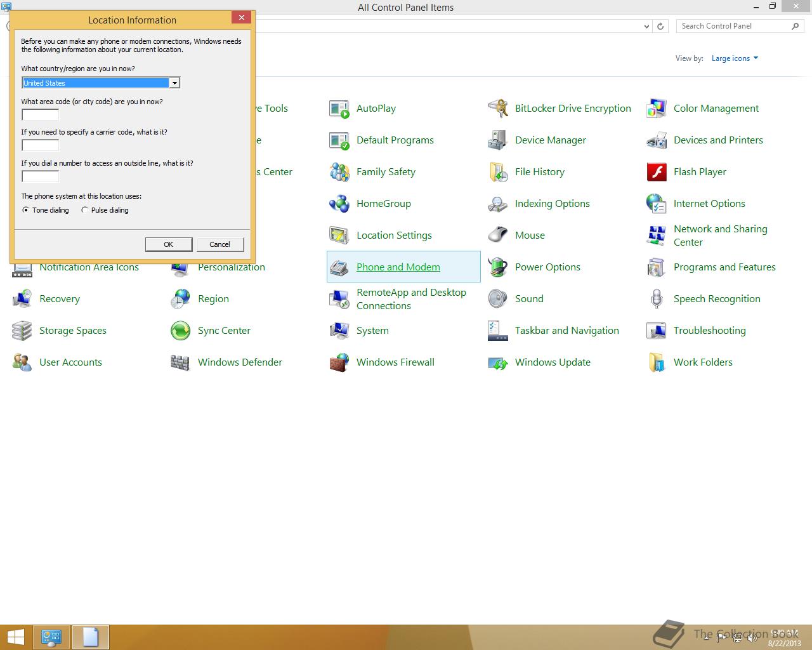The width and height of the screenshot is (812, 650).
Task: Click the File History icon
Action: point(498,172)
